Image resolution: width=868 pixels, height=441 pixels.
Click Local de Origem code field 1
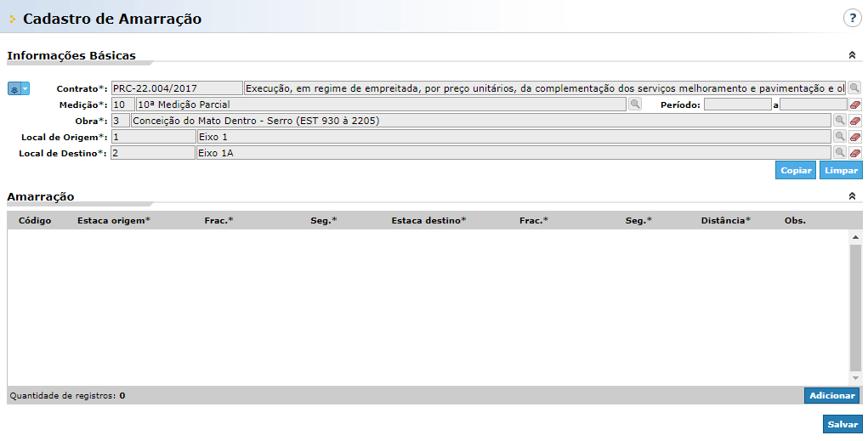click(153, 136)
